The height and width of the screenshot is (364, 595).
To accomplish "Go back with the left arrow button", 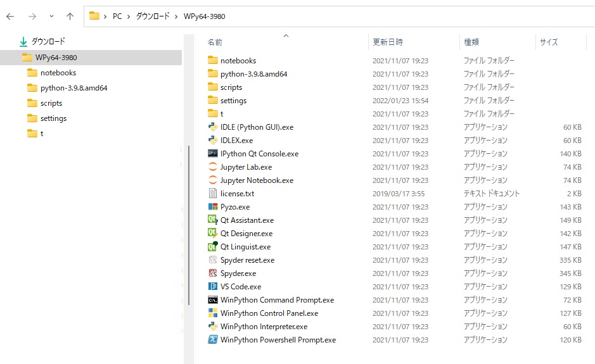I will (10, 16).
